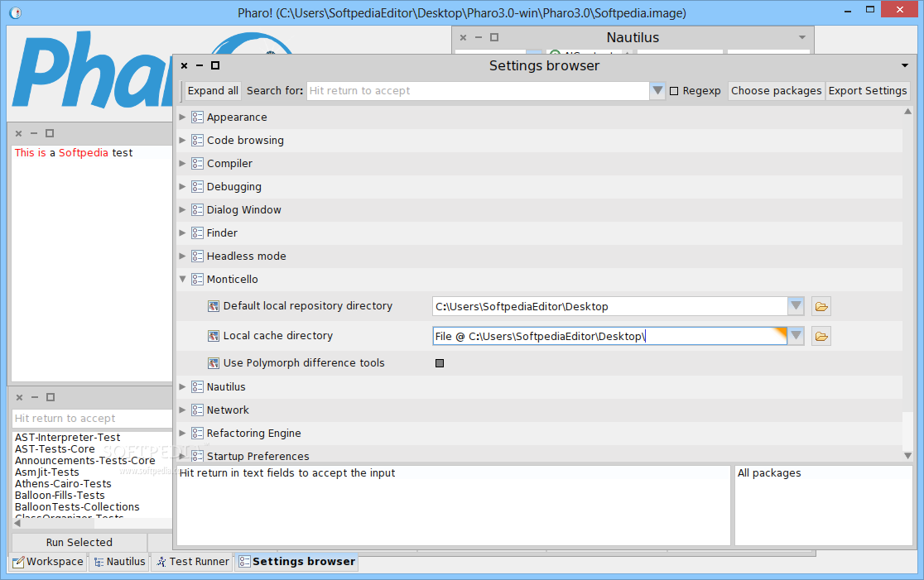Click icon beside Default local repository directory
The height and width of the screenshot is (580, 924).
tap(214, 306)
